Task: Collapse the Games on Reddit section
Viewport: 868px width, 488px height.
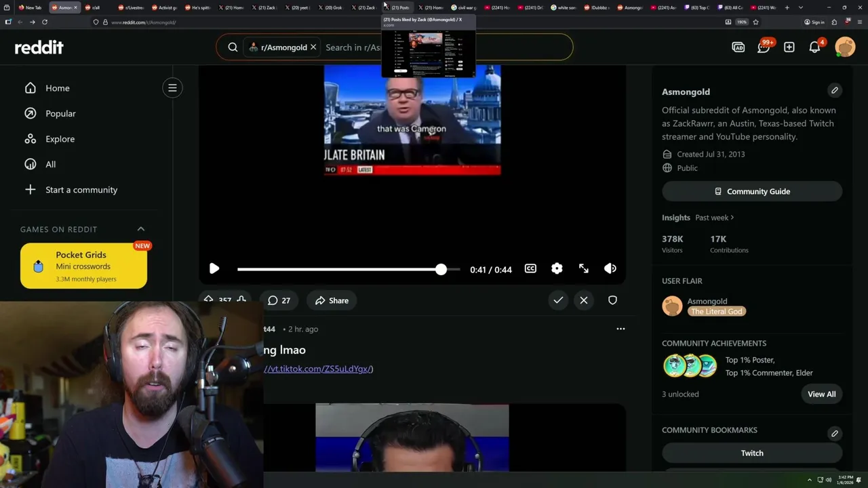Action: coord(141,229)
